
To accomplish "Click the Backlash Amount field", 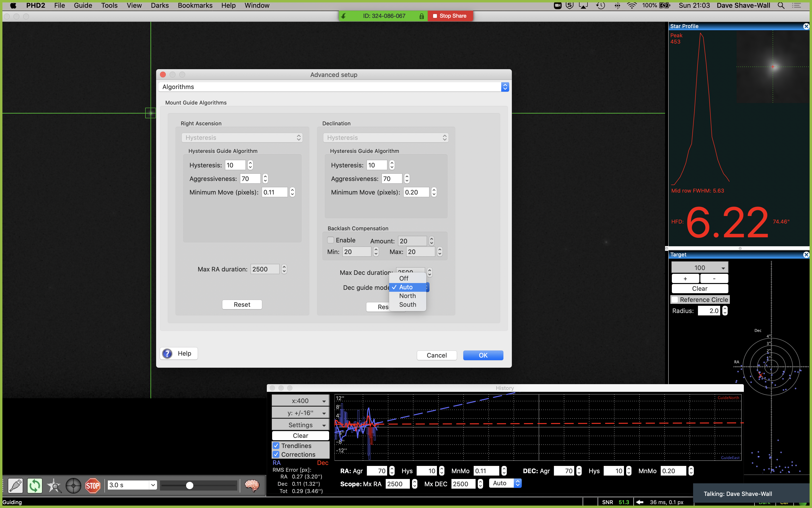I will tap(412, 241).
